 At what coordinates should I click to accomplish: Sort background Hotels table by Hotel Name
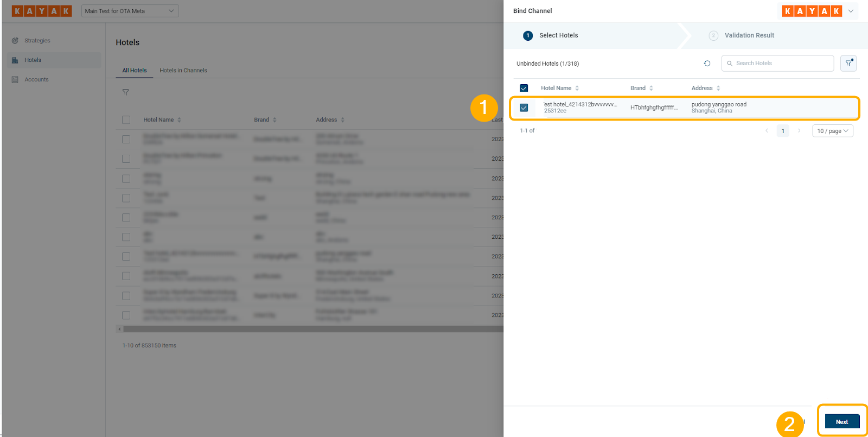(179, 120)
